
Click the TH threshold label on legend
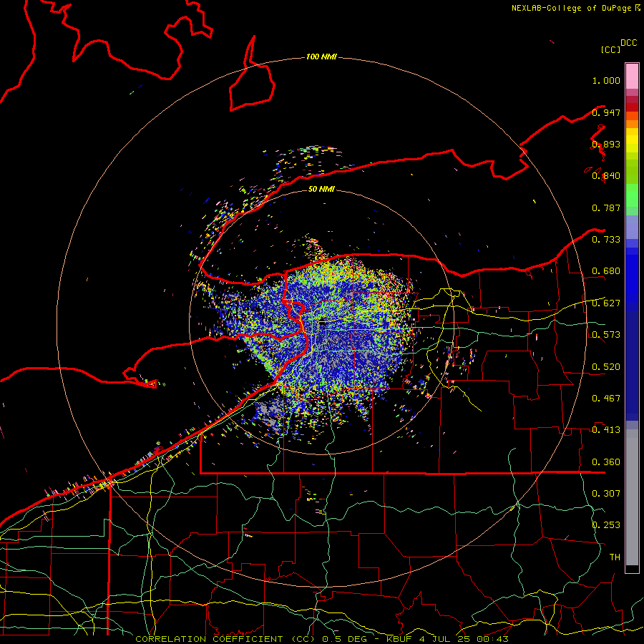coord(615,557)
